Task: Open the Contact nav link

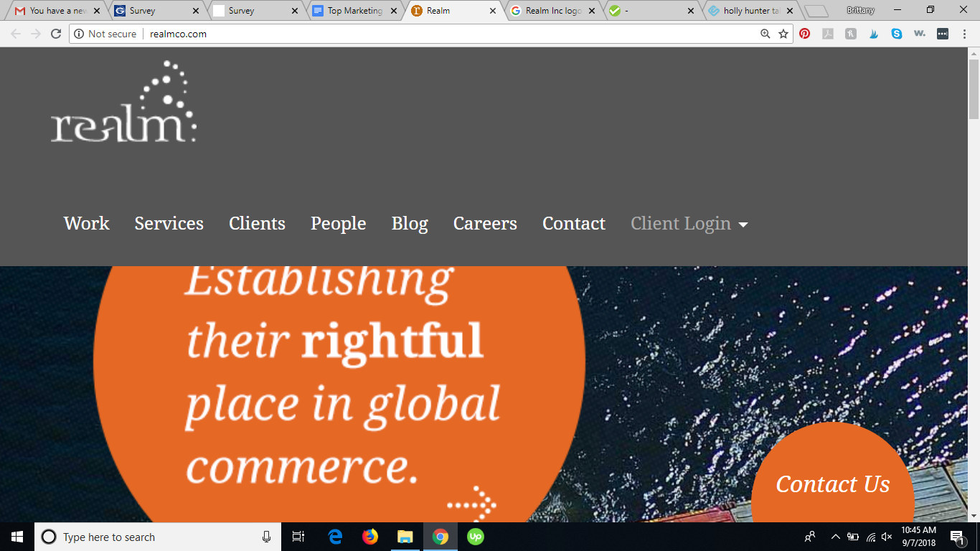Action: click(x=574, y=224)
